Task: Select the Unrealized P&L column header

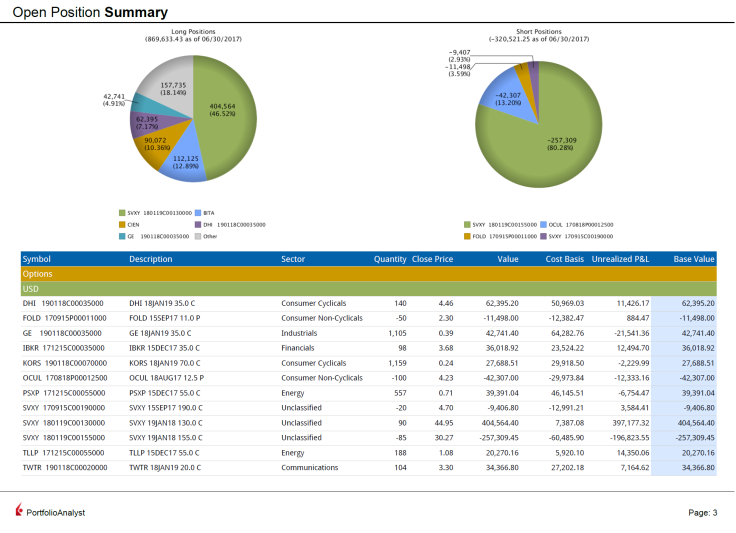Action: coord(620,259)
